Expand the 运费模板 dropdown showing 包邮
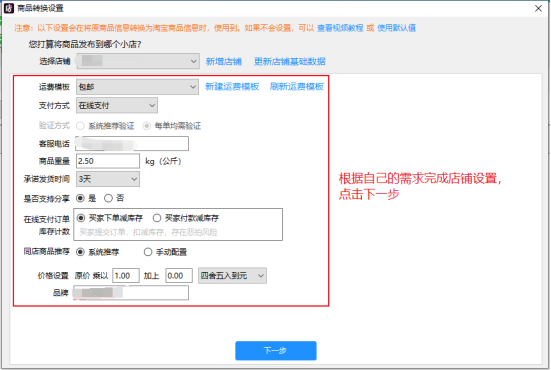Screen dimensions: 551x370 click(137, 87)
